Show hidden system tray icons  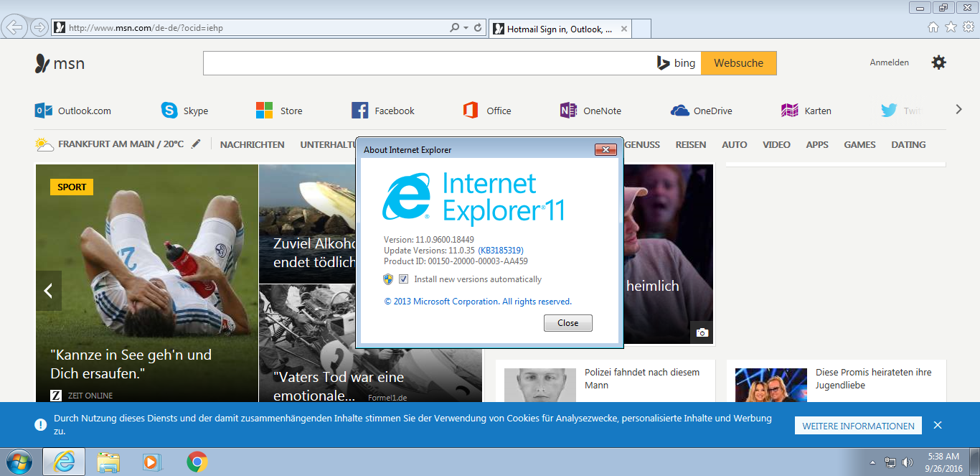pyautogui.click(x=873, y=462)
